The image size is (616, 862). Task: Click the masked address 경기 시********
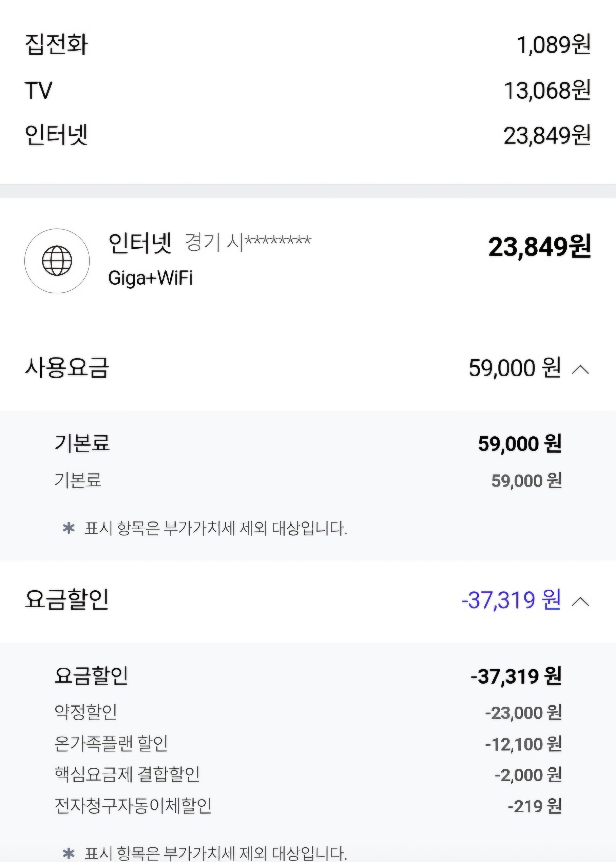point(248,242)
